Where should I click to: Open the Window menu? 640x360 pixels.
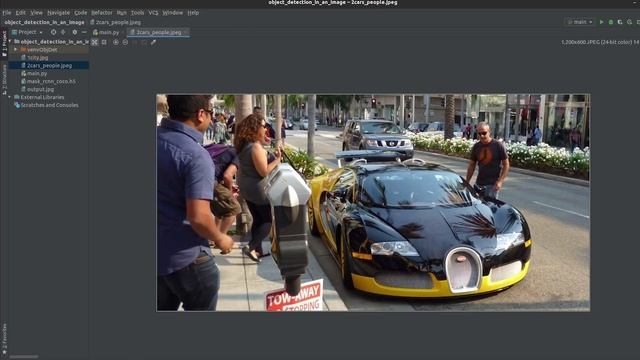(x=173, y=13)
